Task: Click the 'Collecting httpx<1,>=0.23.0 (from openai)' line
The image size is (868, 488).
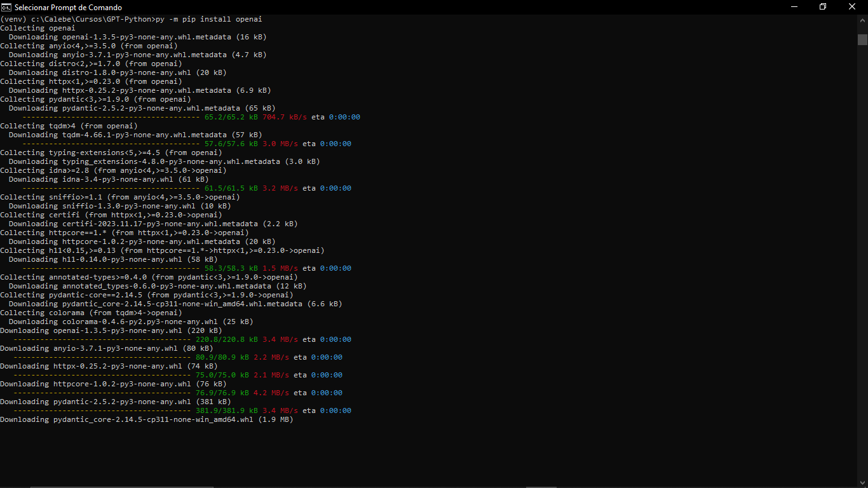Action: tap(91, 81)
